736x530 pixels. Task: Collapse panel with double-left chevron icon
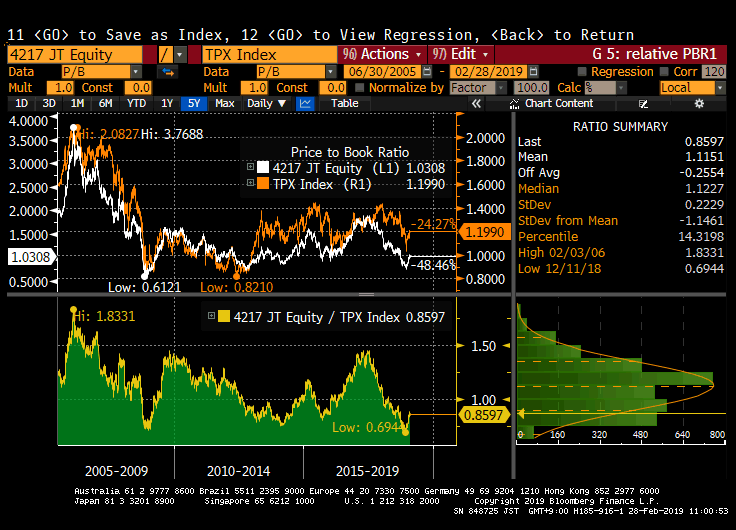[477, 103]
